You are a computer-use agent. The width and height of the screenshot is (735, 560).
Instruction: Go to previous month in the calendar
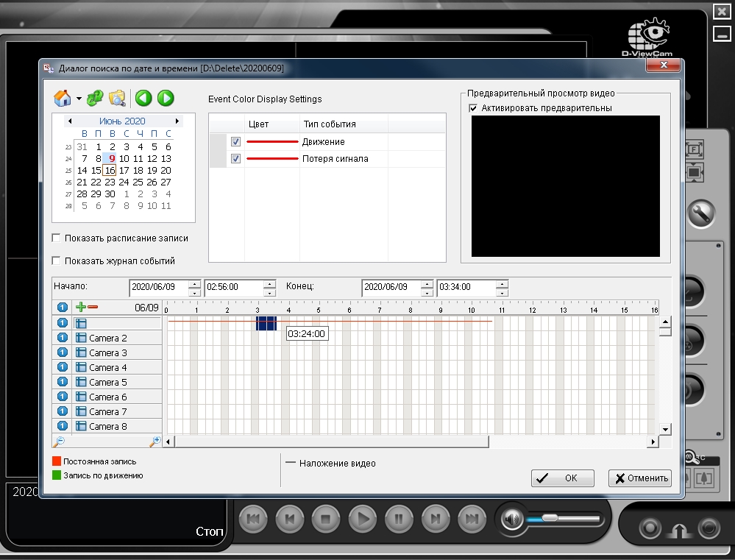70,121
